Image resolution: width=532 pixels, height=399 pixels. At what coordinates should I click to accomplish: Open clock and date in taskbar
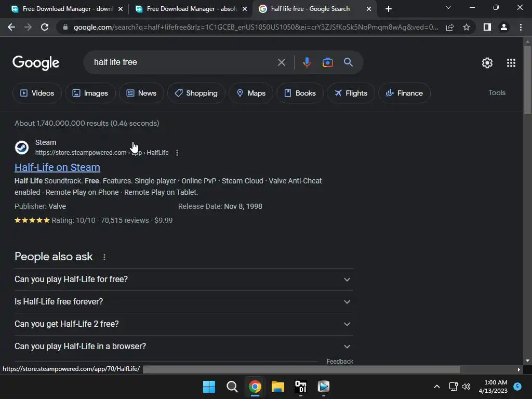tap(494, 387)
